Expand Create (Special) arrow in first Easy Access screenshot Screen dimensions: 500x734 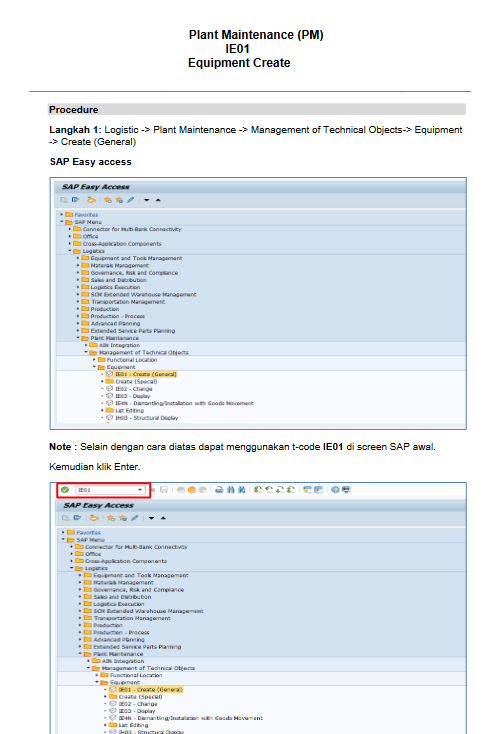(103, 382)
